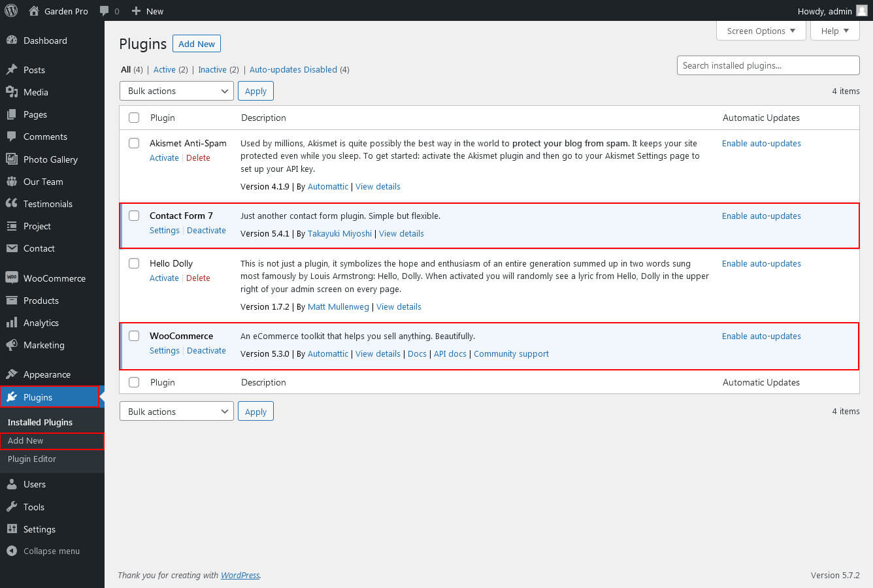Click the top Apply button
This screenshot has height=588, width=873.
[255, 91]
